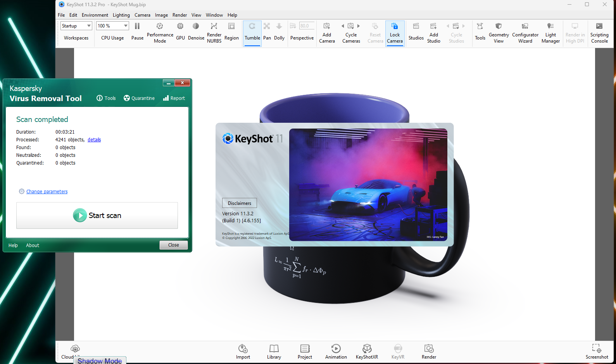Enable Region render
The image size is (616, 364).
click(x=231, y=31)
